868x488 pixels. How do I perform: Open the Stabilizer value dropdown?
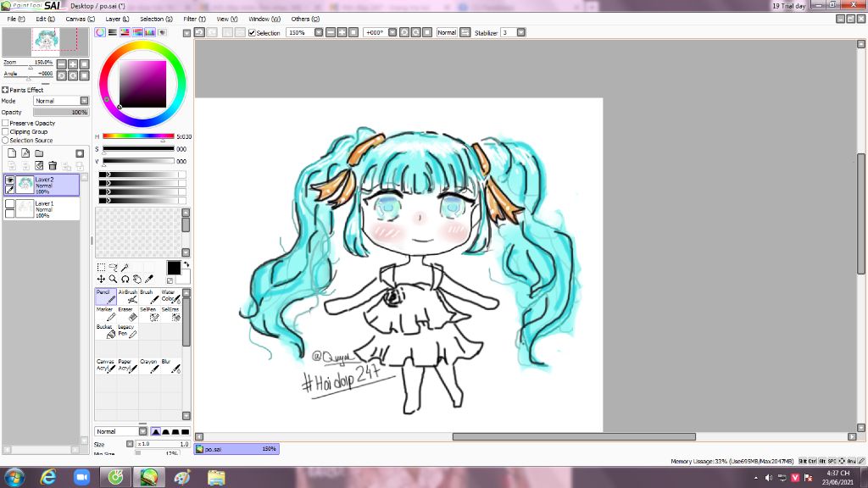[x=521, y=33]
